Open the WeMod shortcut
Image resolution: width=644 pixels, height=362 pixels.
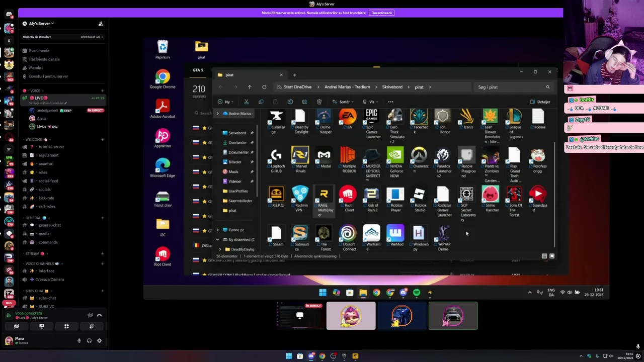tap(395, 235)
